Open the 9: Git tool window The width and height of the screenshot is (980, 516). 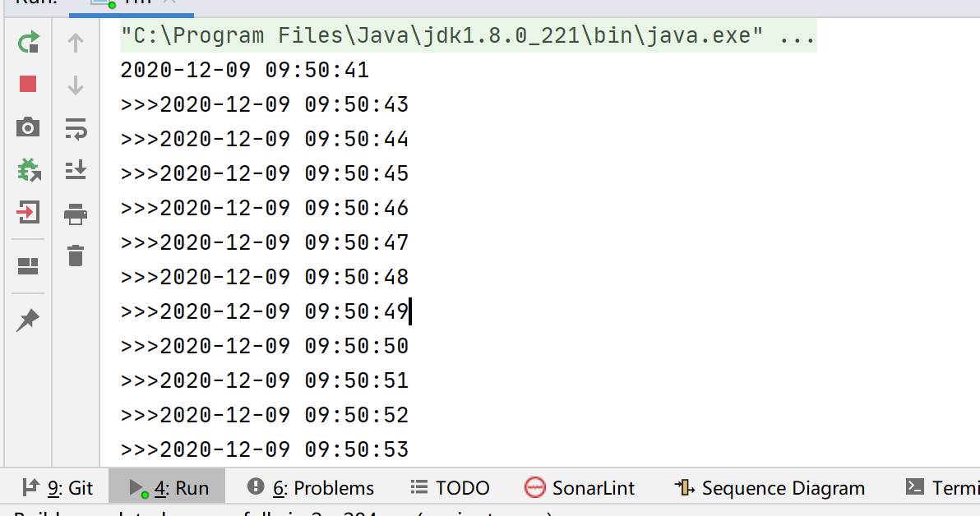(x=58, y=488)
